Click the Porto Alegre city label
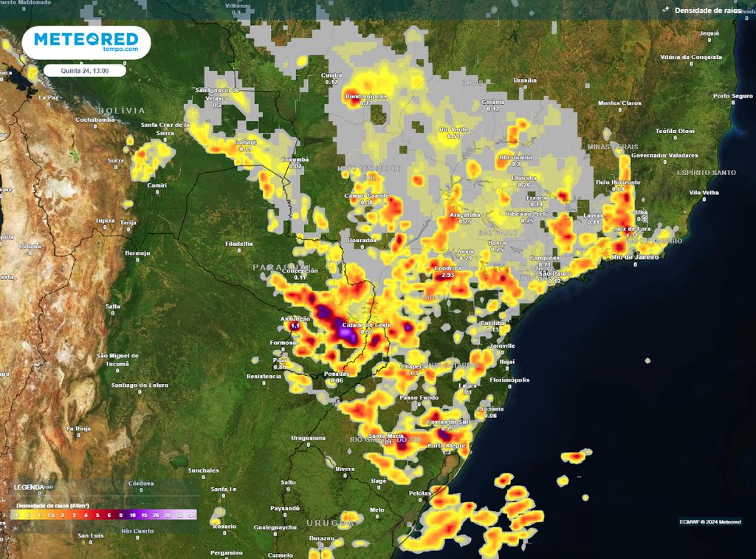This screenshot has height=559, width=756. click(x=445, y=445)
